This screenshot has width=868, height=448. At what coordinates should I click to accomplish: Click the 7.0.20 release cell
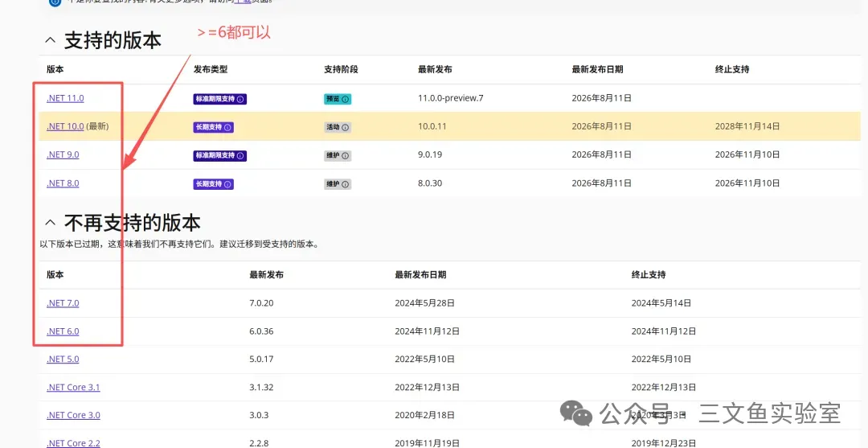point(261,303)
